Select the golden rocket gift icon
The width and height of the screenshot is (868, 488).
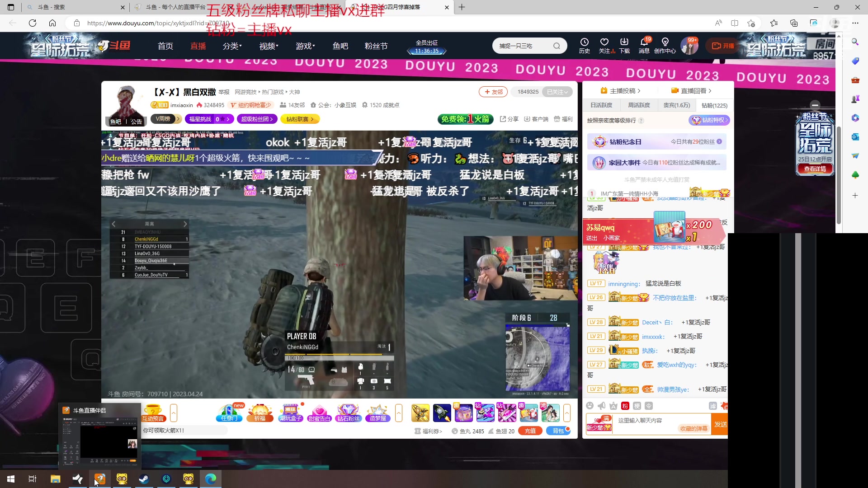pyautogui.click(x=420, y=412)
